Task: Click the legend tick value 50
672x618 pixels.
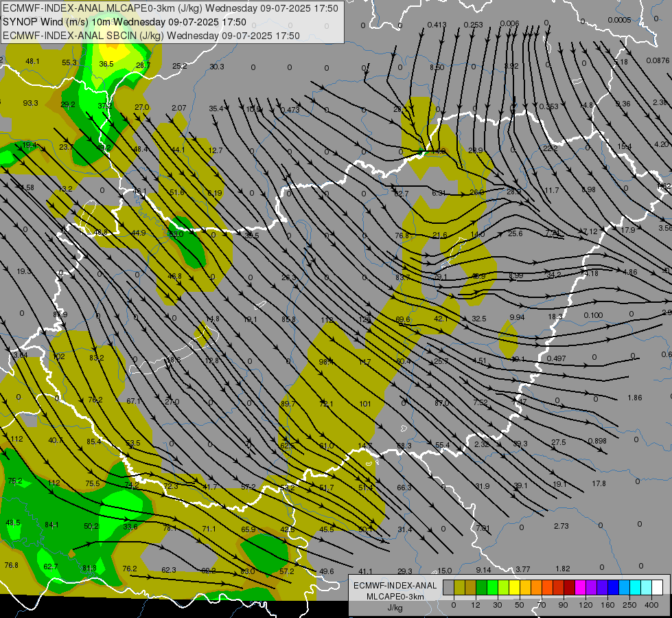Action: pos(520,605)
